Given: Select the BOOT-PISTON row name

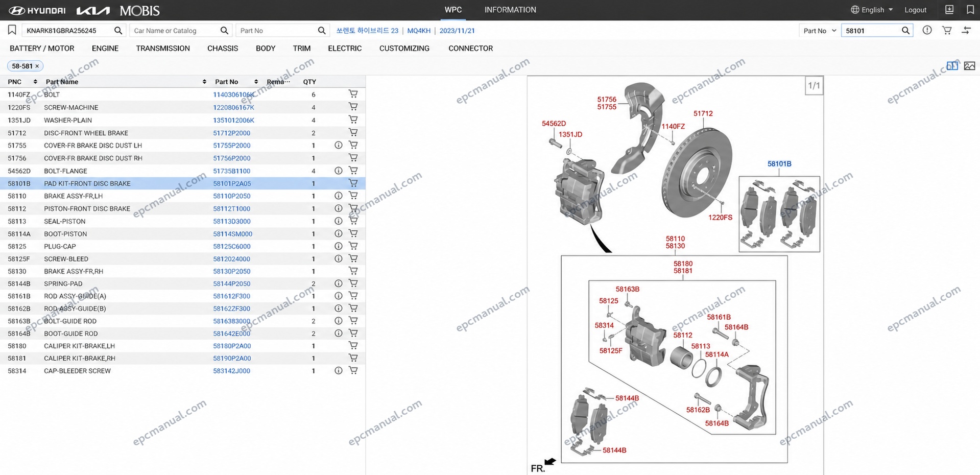Looking at the screenshot, I should [65, 234].
